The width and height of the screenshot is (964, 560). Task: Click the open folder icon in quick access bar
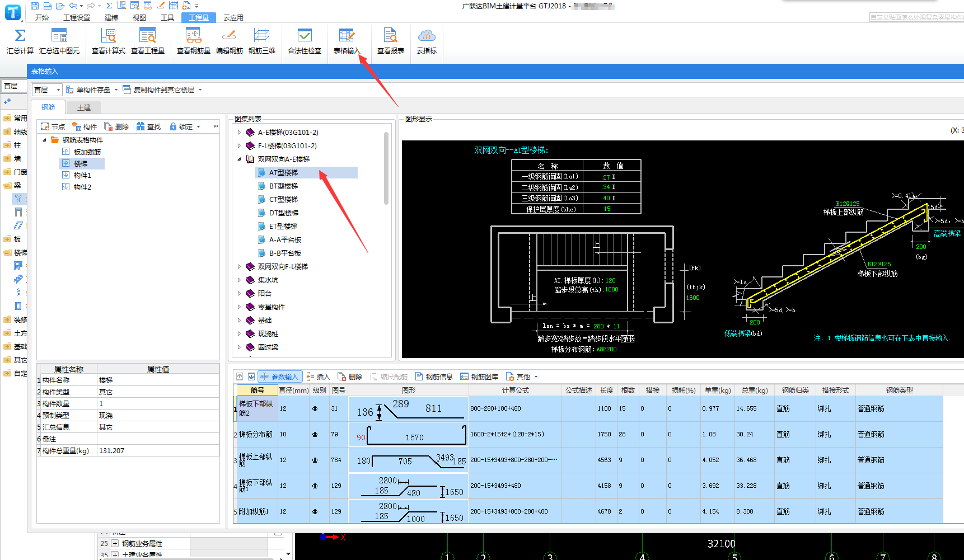60,6
